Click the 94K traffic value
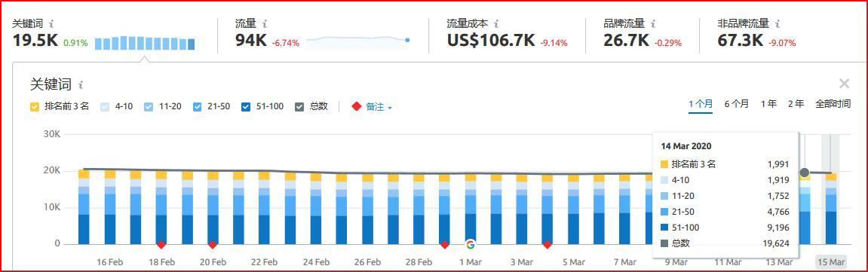 click(251, 41)
